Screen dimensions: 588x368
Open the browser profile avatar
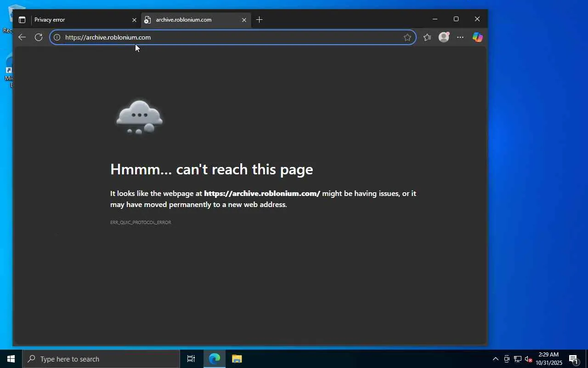[444, 37]
